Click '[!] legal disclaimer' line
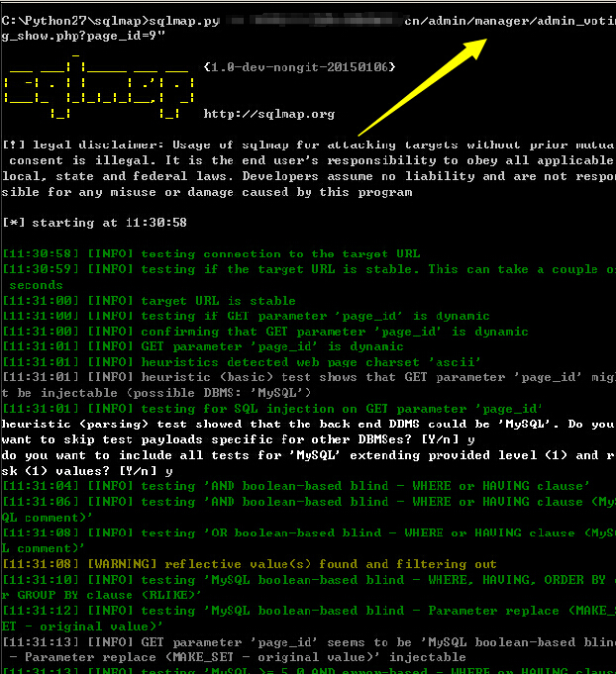This screenshot has height=674, width=616. (x=308, y=144)
